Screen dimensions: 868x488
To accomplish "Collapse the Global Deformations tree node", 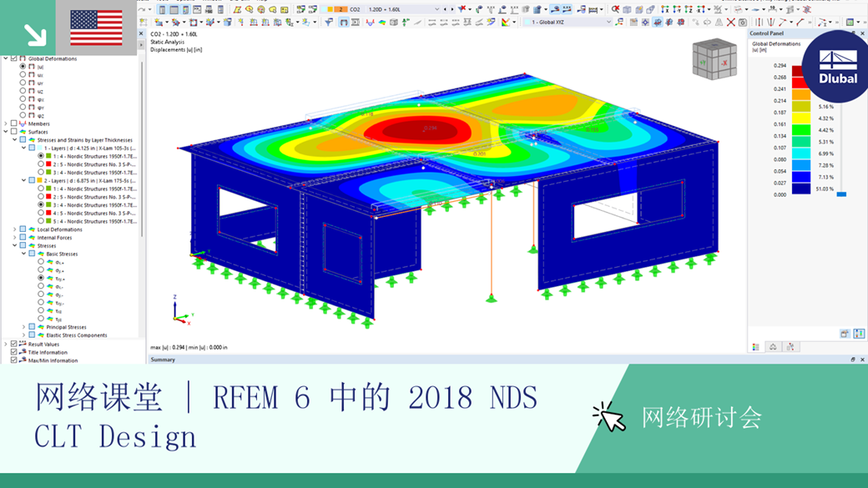I will [x=6, y=58].
